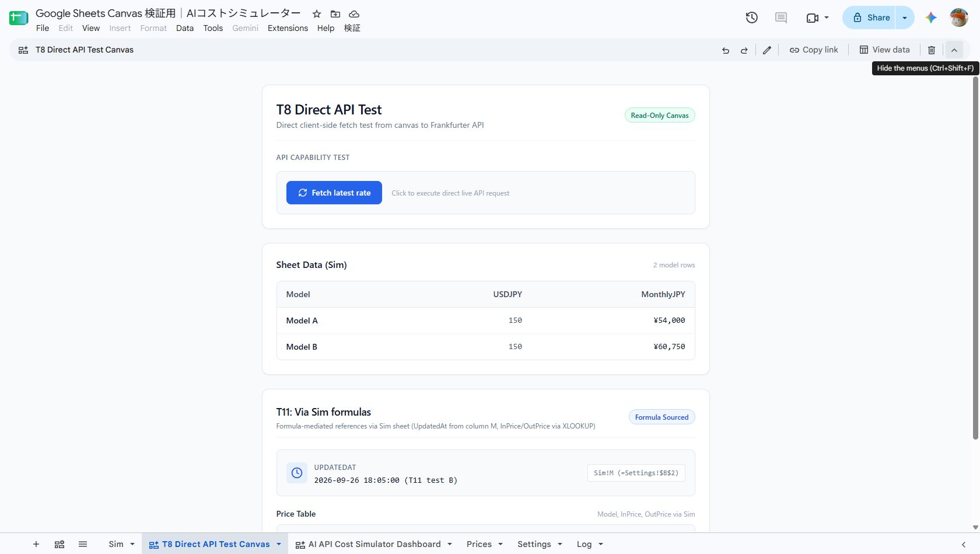Open the Settings tab dropdown arrow
980x554 pixels.
(560, 544)
